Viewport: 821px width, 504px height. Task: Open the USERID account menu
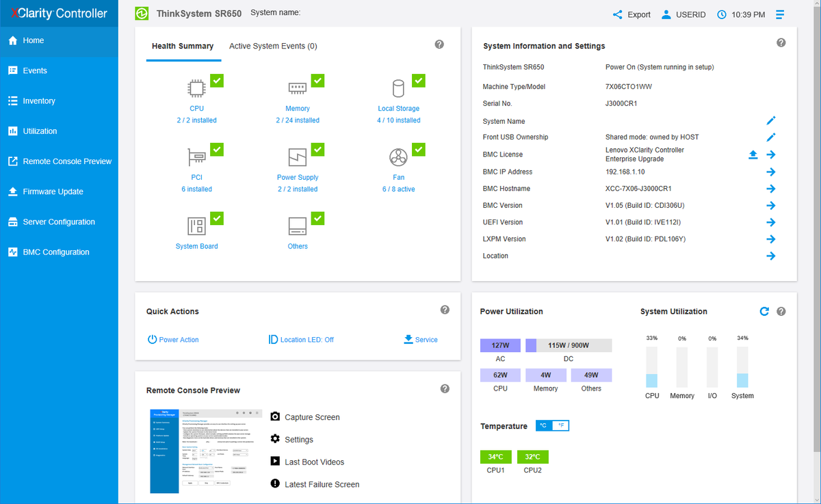coord(683,14)
